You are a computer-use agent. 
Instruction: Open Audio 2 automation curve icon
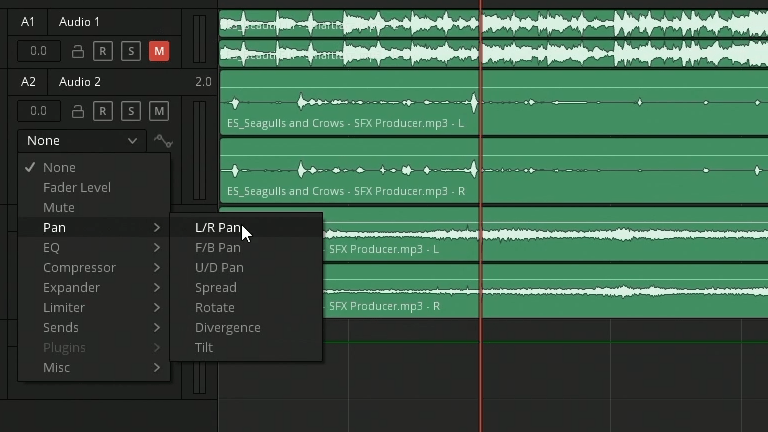[x=163, y=141]
